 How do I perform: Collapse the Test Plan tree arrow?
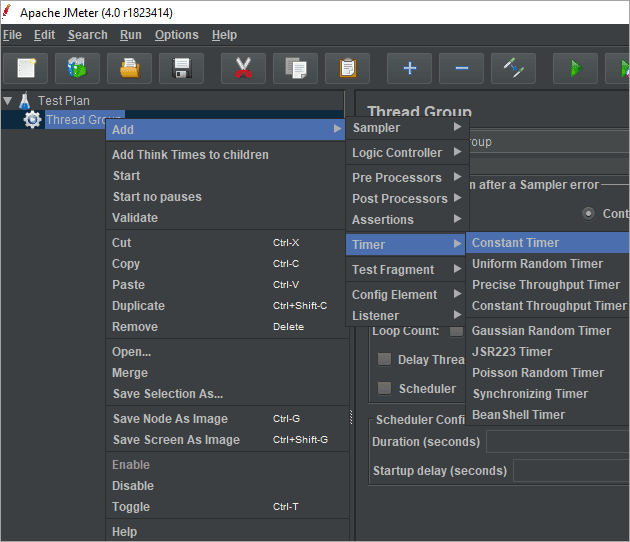point(8,100)
